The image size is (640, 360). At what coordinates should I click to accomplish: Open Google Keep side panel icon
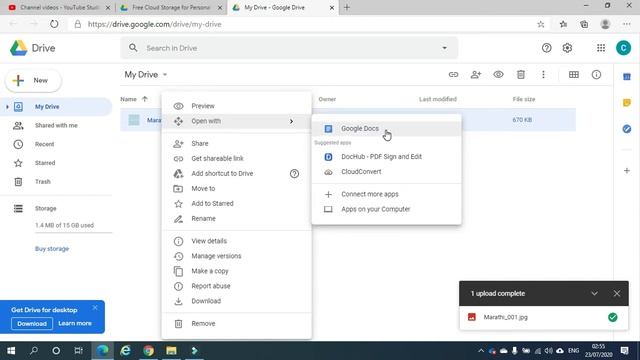tap(627, 103)
